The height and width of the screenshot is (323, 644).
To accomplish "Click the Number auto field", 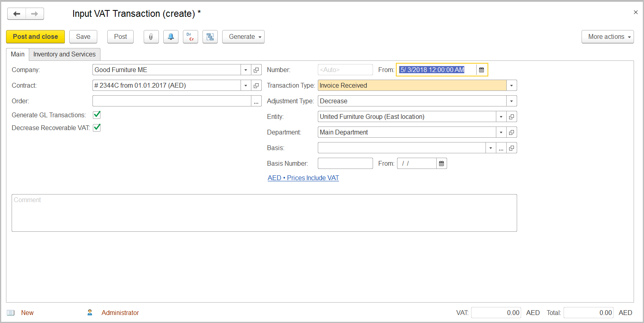I will point(345,70).
